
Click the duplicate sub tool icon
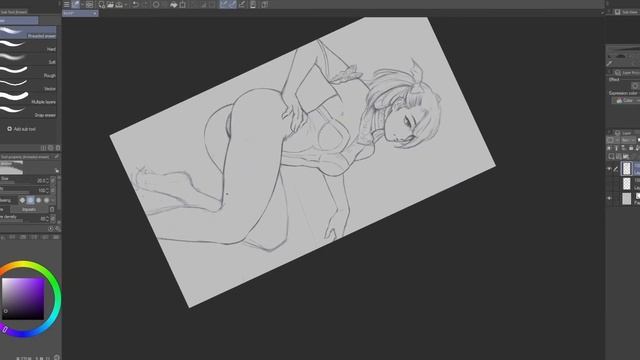[x=51, y=148]
